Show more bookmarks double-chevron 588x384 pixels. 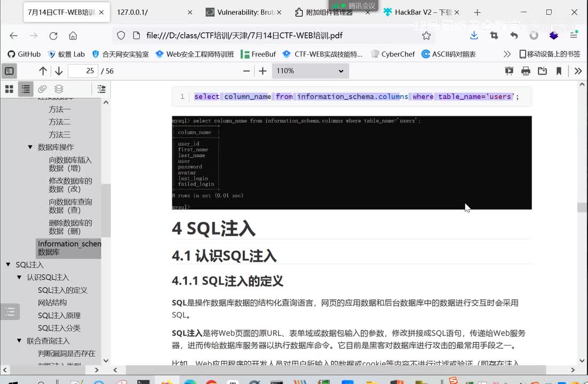point(507,54)
